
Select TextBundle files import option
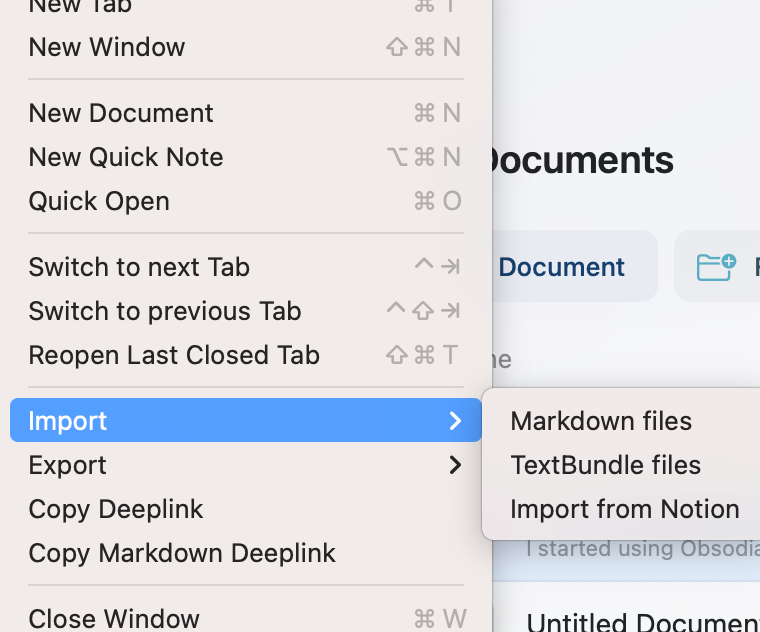(x=605, y=465)
